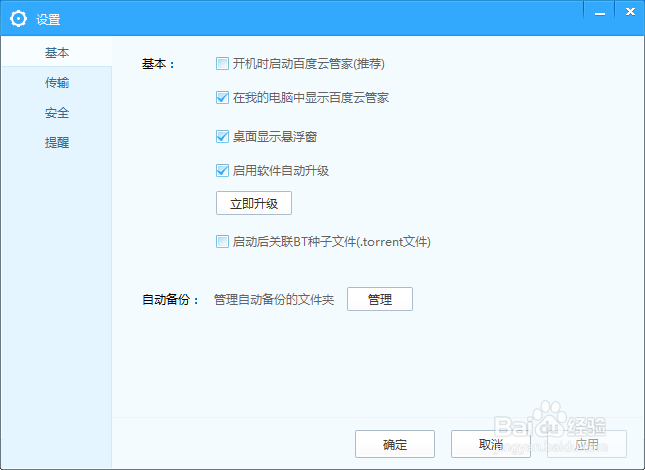Click the settings gear icon in title bar

(x=19, y=19)
